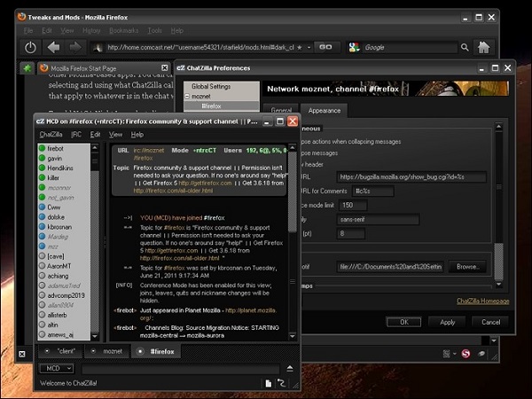Go back with the browser back arrow

point(54,47)
